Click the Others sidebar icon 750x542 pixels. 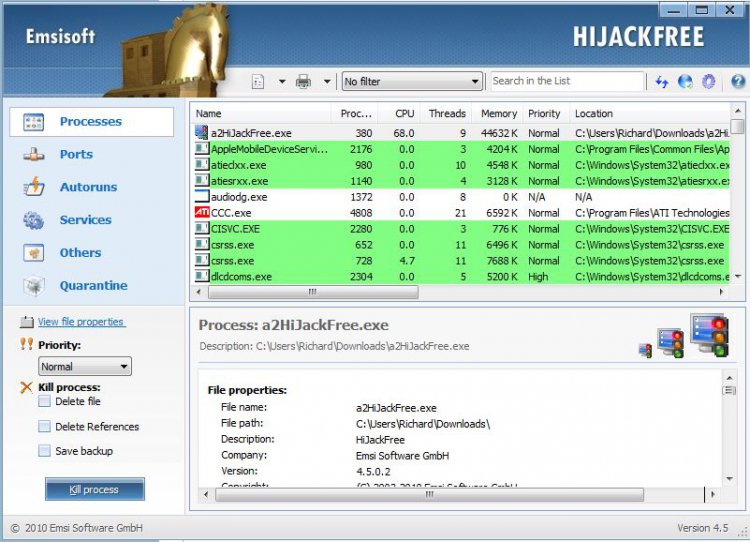coord(33,253)
